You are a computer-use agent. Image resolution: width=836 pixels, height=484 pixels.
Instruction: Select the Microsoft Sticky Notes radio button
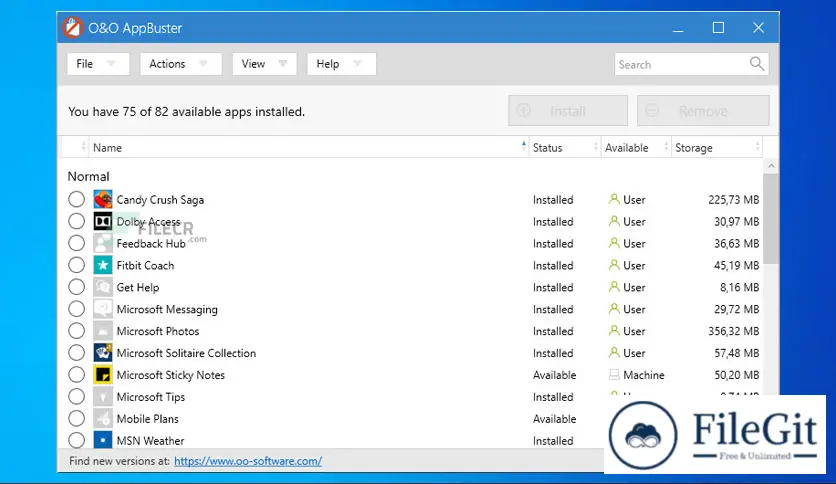pos(76,375)
